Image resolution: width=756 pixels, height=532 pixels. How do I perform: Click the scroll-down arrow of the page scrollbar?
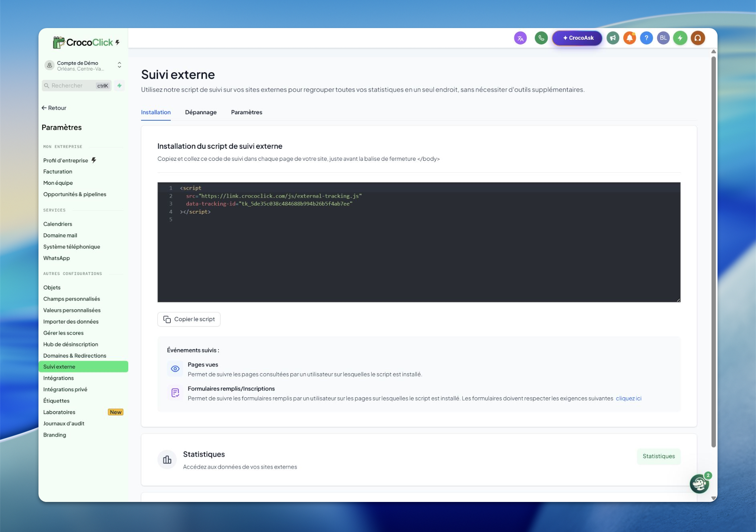[714, 498]
